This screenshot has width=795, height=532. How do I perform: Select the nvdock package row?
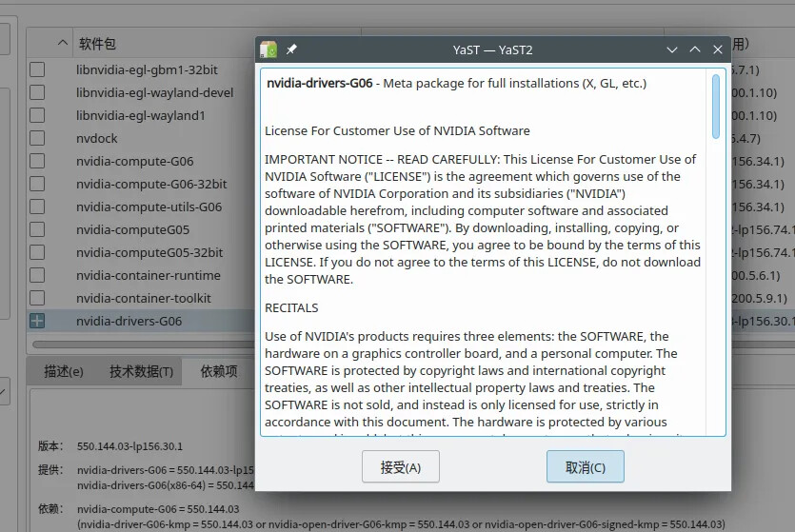tap(97, 138)
